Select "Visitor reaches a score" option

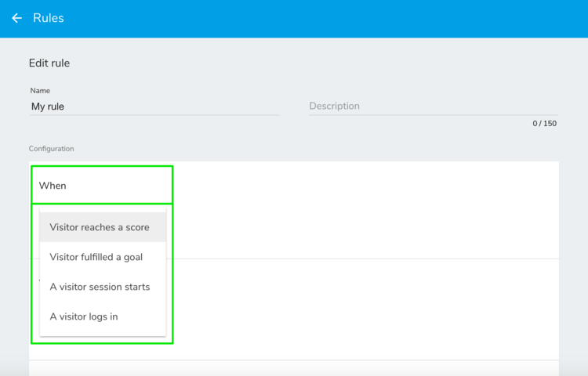pos(103,227)
